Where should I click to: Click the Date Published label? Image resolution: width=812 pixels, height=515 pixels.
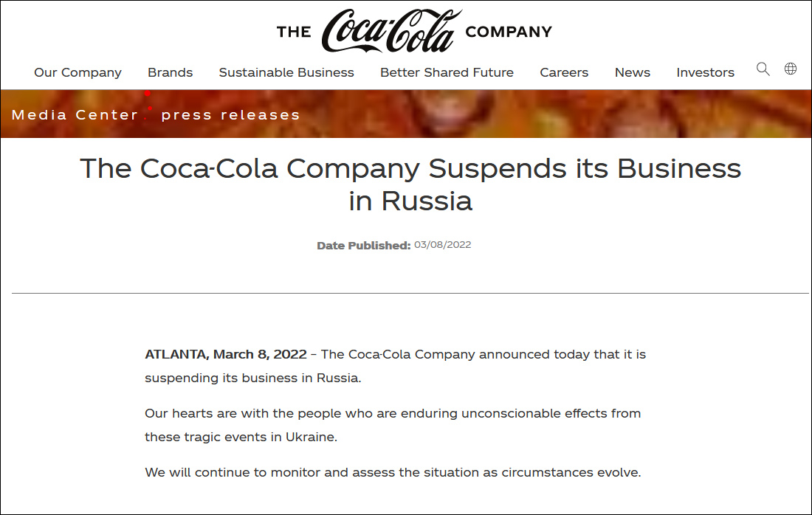363,246
